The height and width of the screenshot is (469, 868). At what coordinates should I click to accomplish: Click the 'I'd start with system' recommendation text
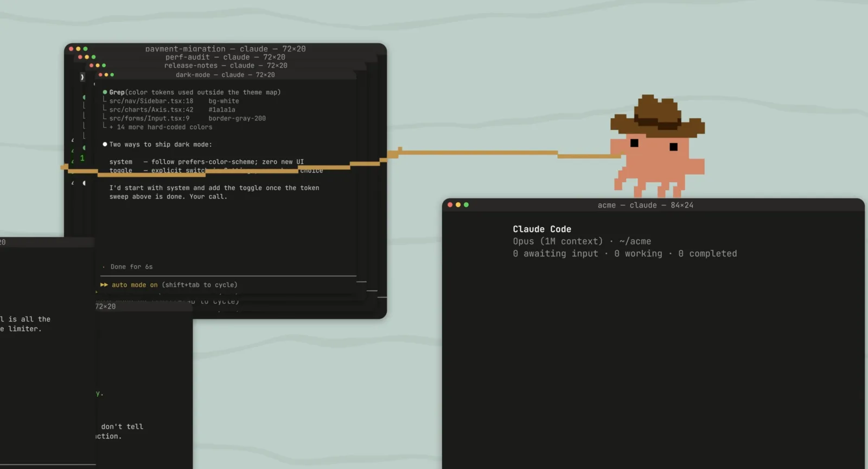coord(214,192)
